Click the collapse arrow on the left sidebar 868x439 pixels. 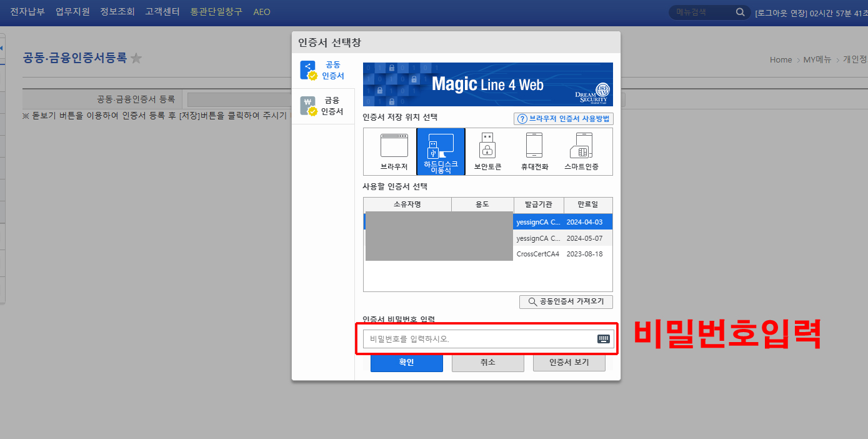click(x=2, y=48)
